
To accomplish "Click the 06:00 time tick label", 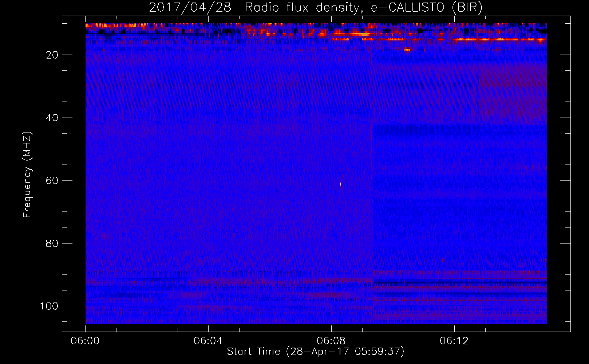I will (x=85, y=341).
